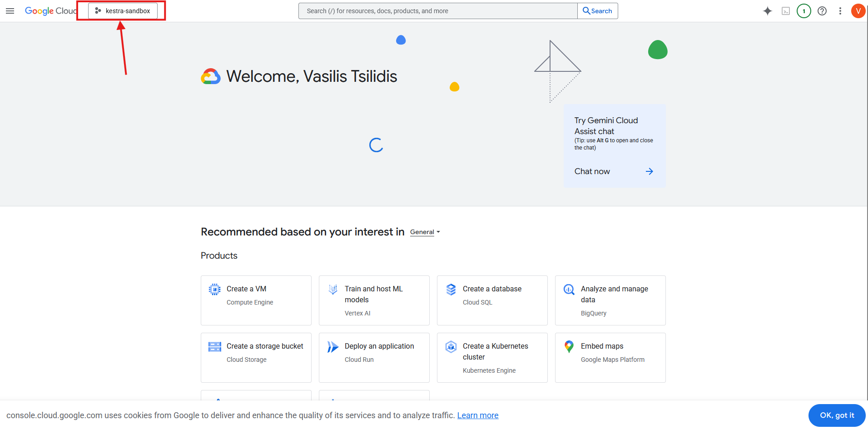Open the Train and host ML models card
The image size is (868, 430).
[x=374, y=300]
